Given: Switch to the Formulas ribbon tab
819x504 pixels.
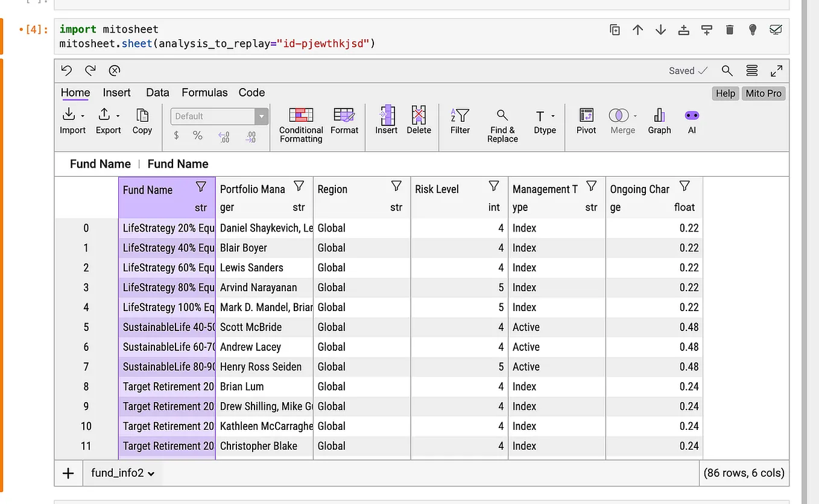Looking at the screenshot, I should click(204, 92).
